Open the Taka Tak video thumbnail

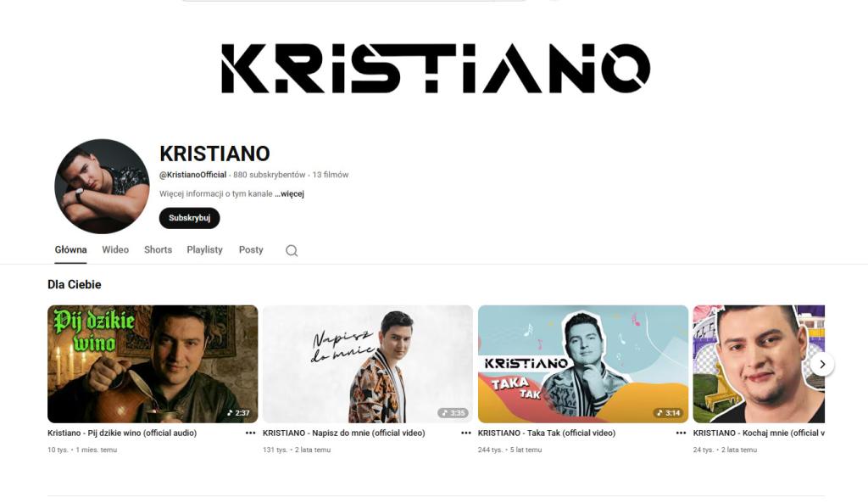[583, 364]
